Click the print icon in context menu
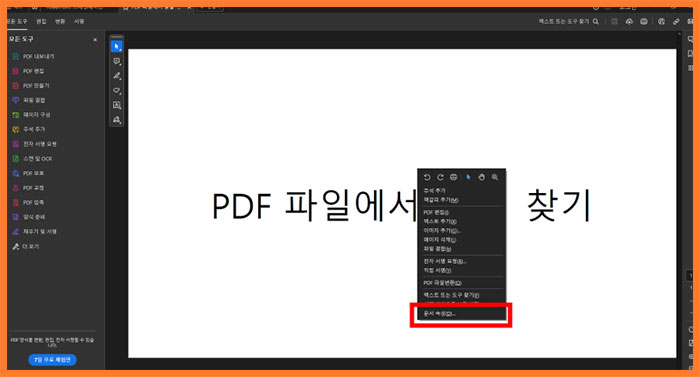The image size is (700, 377). 454,177
